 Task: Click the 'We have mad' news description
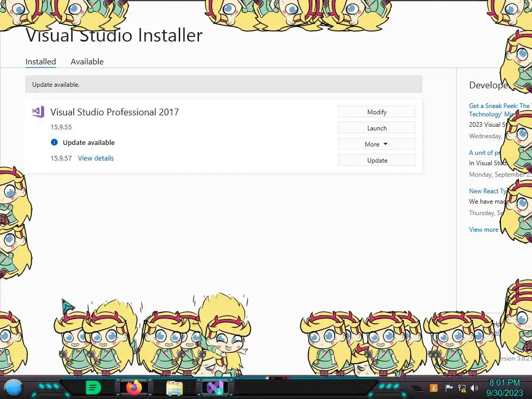(x=486, y=202)
